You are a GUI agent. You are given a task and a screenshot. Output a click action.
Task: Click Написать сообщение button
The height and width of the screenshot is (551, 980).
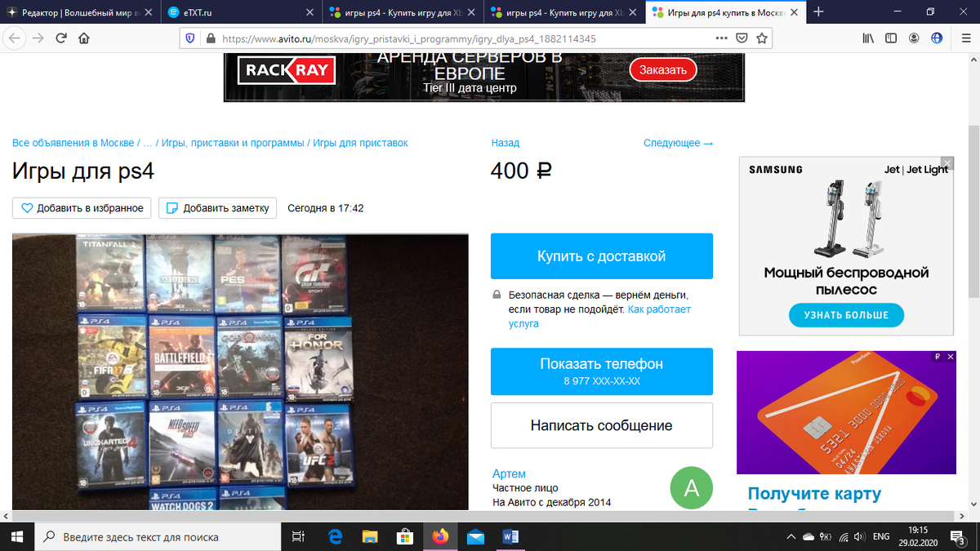(601, 425)
